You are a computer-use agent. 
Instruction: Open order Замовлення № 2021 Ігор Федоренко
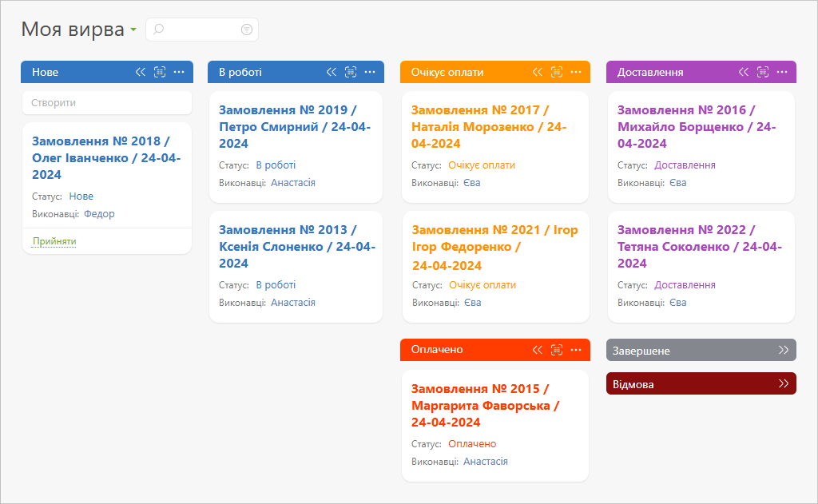coord(495,248)
